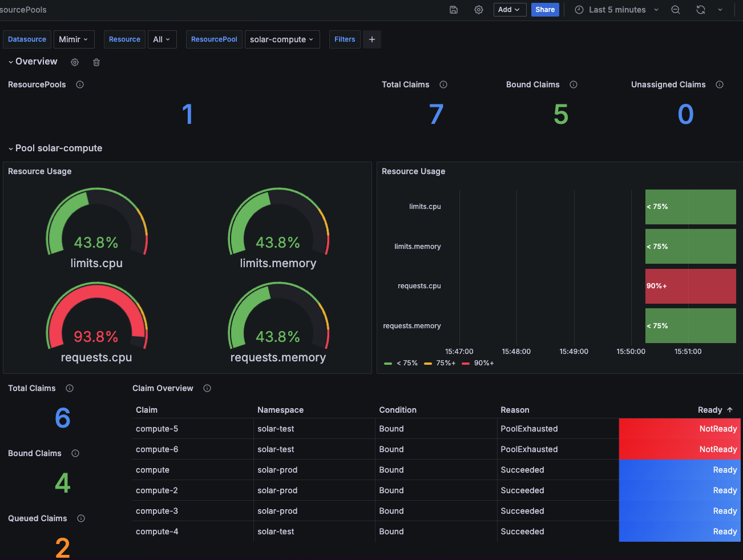This screenshot has width=743, height=560.
Task: Add a new filter with the plus button
Action: [x=371, y=39]
